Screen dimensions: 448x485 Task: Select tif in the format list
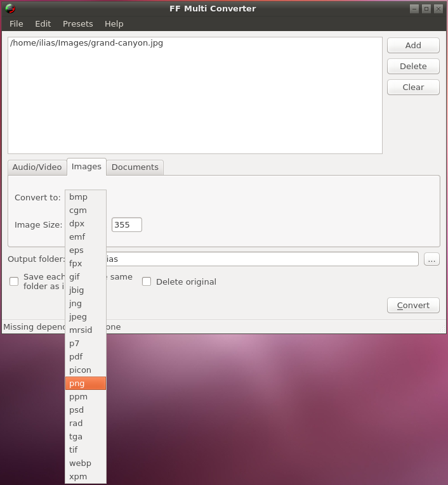(x=86, y=449)
